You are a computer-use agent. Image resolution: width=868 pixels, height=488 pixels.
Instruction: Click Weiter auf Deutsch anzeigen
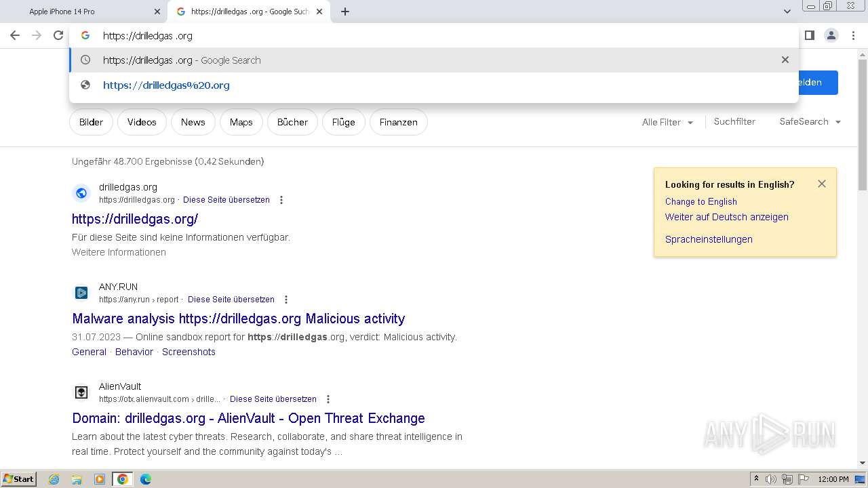click(x=726, y=217)
